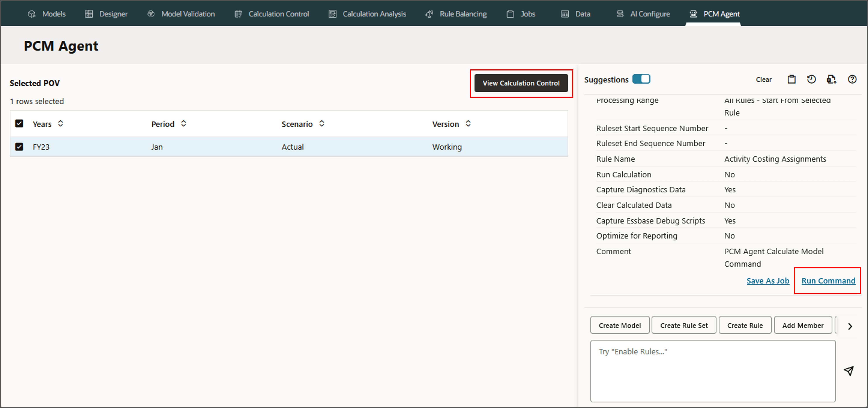Sort by the Scenario column arrows
The image size is (868, 408).
[x=322, y=124]
